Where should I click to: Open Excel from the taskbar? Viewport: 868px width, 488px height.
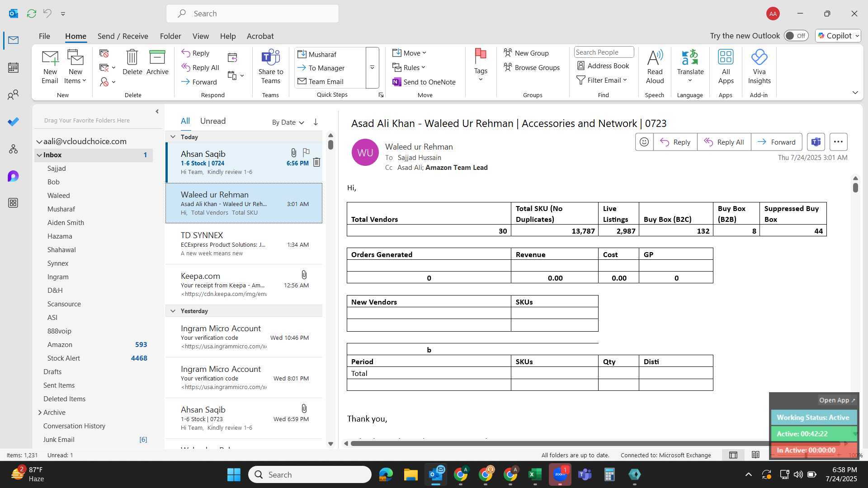[535, 474]
